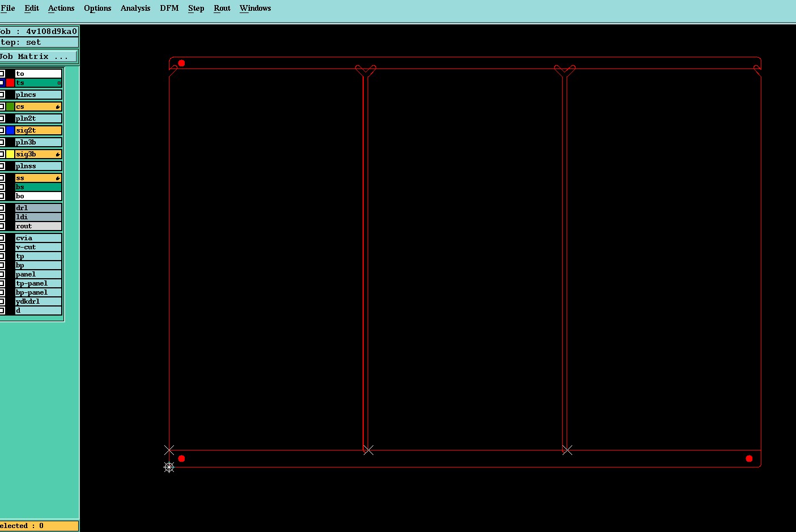Select the 'pln3b' layer row

(x=38, y=142)
